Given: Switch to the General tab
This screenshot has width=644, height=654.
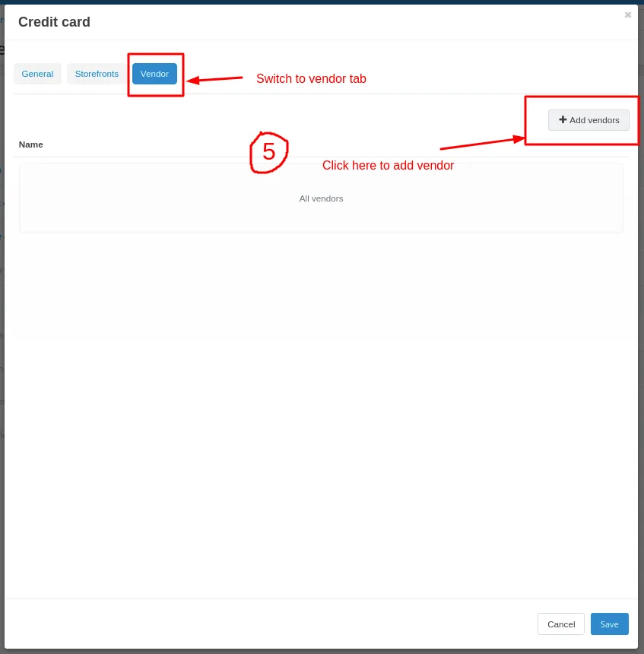Looking at the screenshot, I should 37,74.
